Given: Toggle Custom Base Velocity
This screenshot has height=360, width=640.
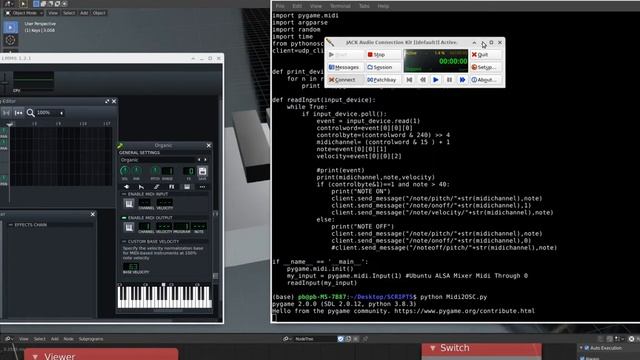Looking at the screenshot, I should (x=124, y=242).
